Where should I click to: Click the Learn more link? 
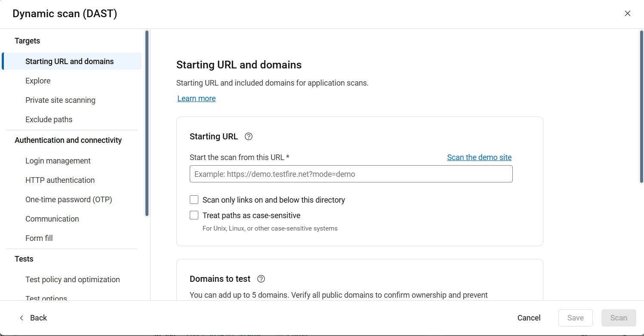click(197, 99)
